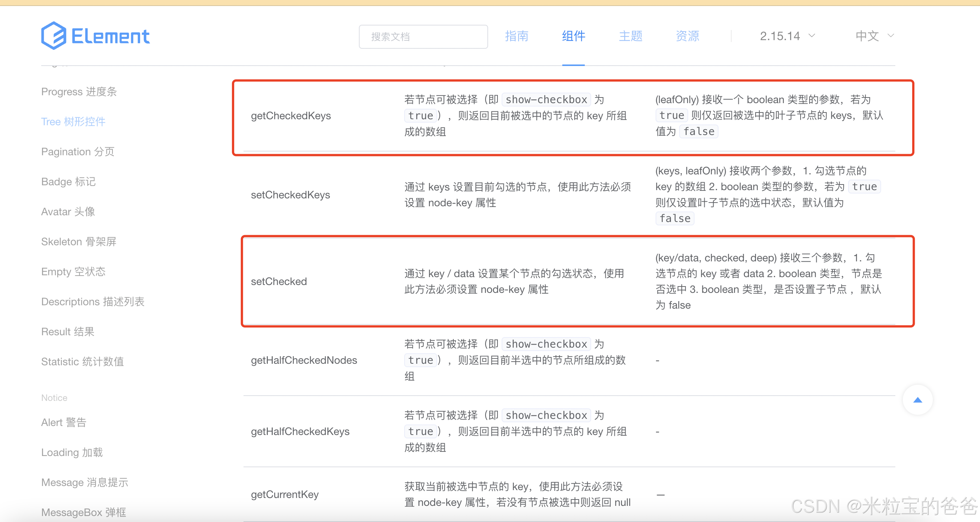Click the back-to-top arrow button
Viewport: 980px width, 522px height.
click(x=917, y=400)
